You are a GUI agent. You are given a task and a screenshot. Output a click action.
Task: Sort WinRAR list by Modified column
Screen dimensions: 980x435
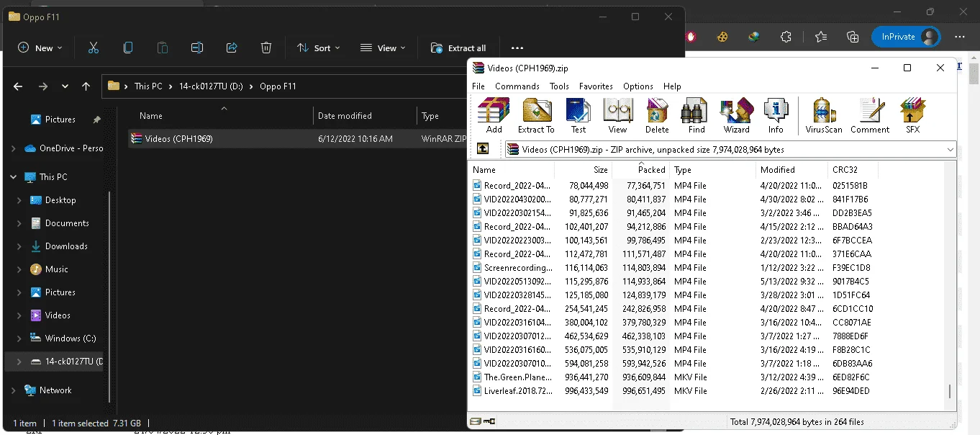tap(792, 170)
